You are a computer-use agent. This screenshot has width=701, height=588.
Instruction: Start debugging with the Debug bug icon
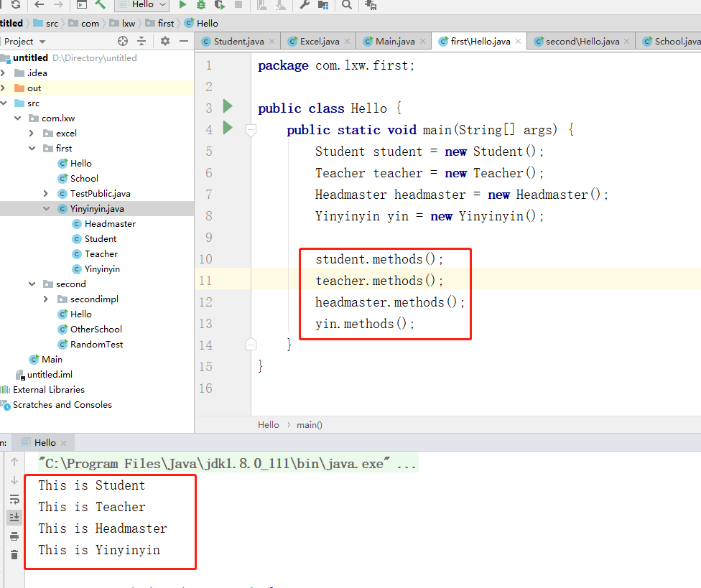202,5
